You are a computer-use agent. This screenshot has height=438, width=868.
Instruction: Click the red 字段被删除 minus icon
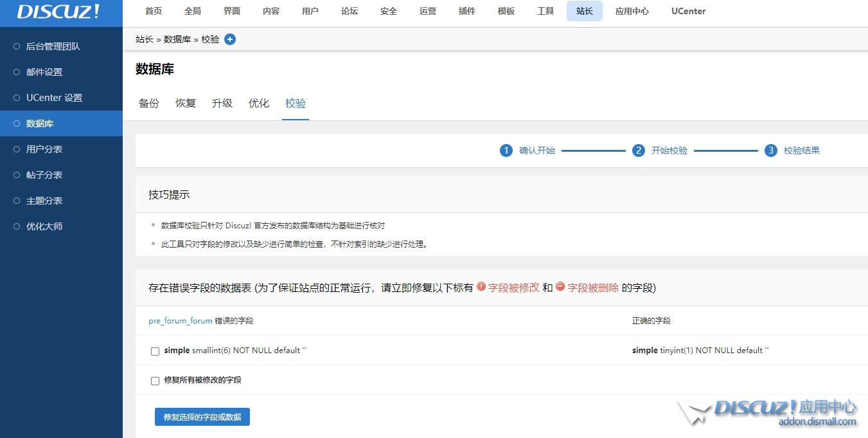pos(560,287)
